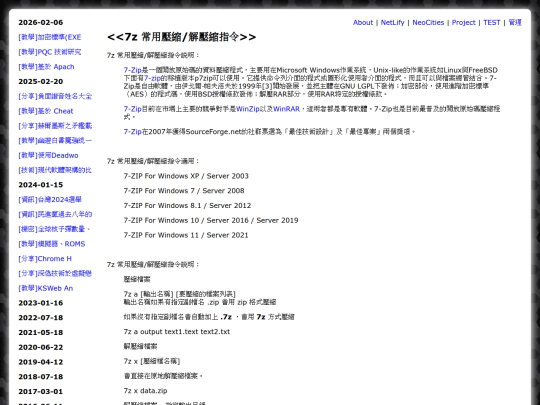Expand the 2020-06-22 date group
This screenshot has height=405, width=540.
pos(41,347)
